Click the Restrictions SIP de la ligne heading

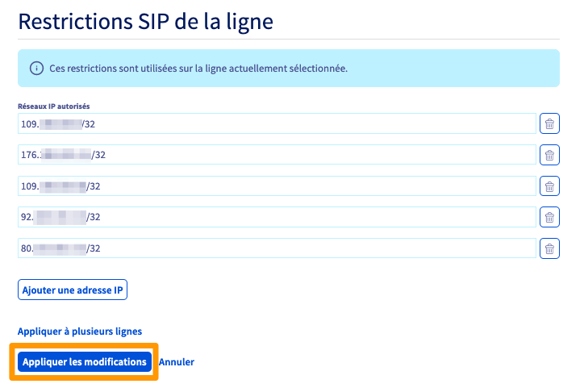coord(145,21)
